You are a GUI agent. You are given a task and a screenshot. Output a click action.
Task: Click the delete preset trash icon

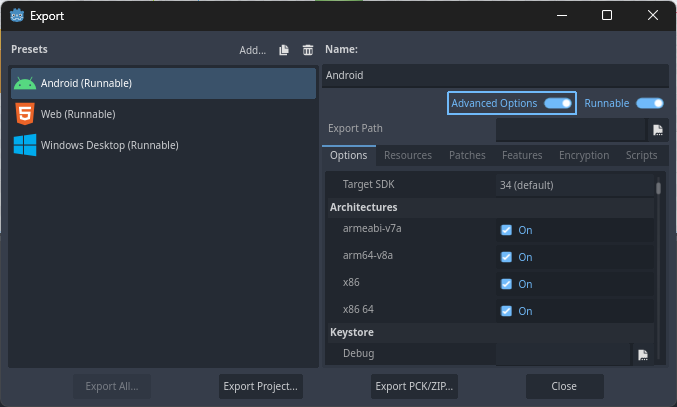click(308, 50)
